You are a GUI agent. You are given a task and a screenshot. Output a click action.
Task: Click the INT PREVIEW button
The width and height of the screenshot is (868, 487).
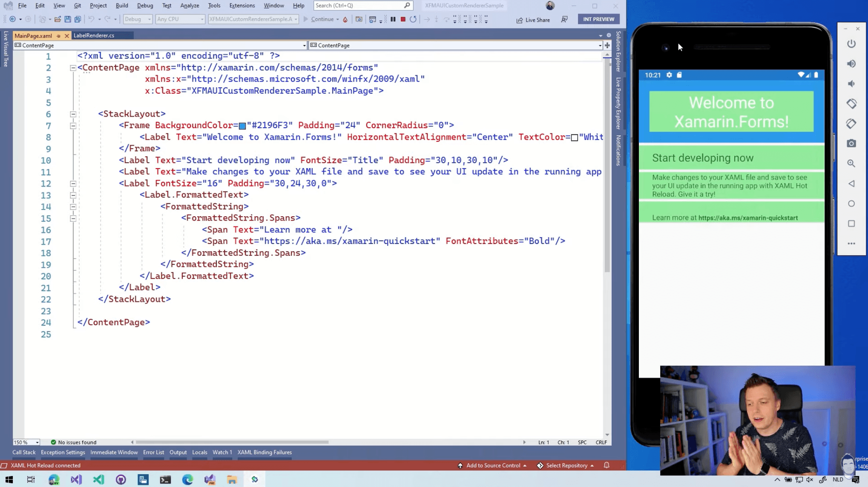(x=598, y=19)
